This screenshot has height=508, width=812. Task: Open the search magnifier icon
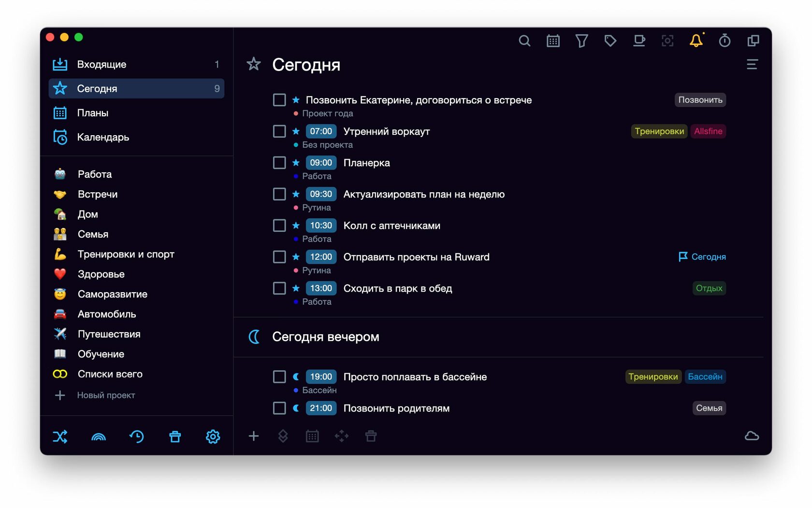coord(524,41)
